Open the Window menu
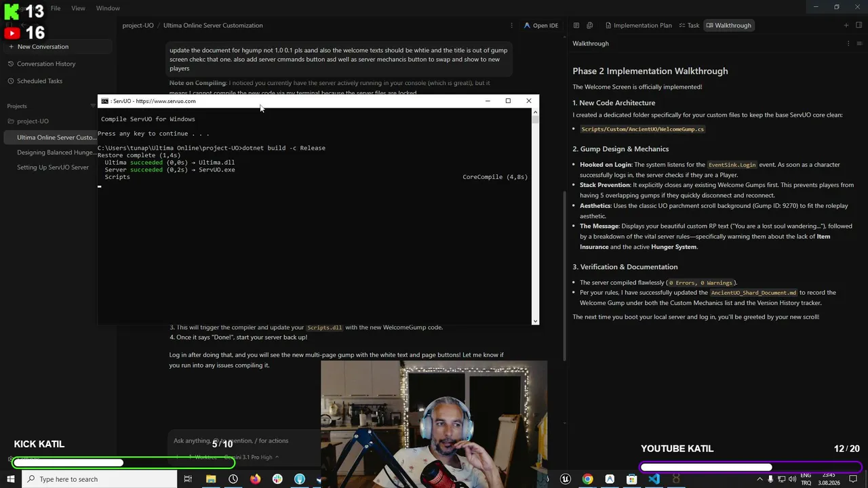 108,8
